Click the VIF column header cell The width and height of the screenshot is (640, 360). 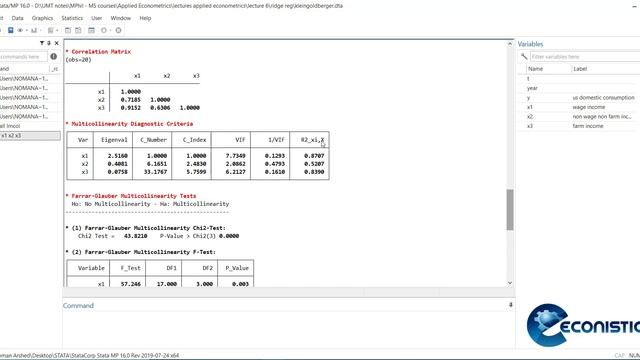tap(231, 140)
